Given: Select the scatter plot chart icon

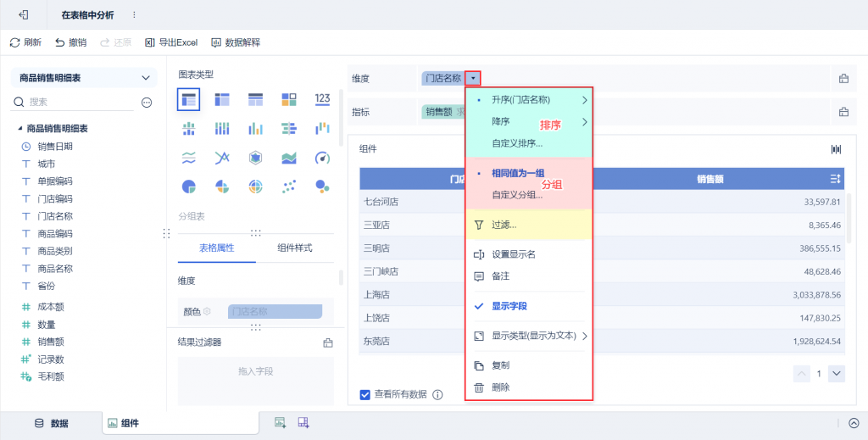Looking at the screenshot, I should coord(289,187).
